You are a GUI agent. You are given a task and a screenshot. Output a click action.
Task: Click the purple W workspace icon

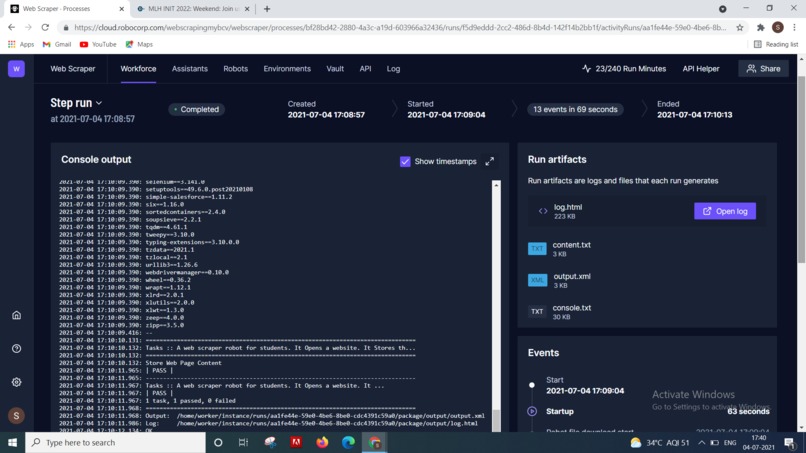click(16, 68)
